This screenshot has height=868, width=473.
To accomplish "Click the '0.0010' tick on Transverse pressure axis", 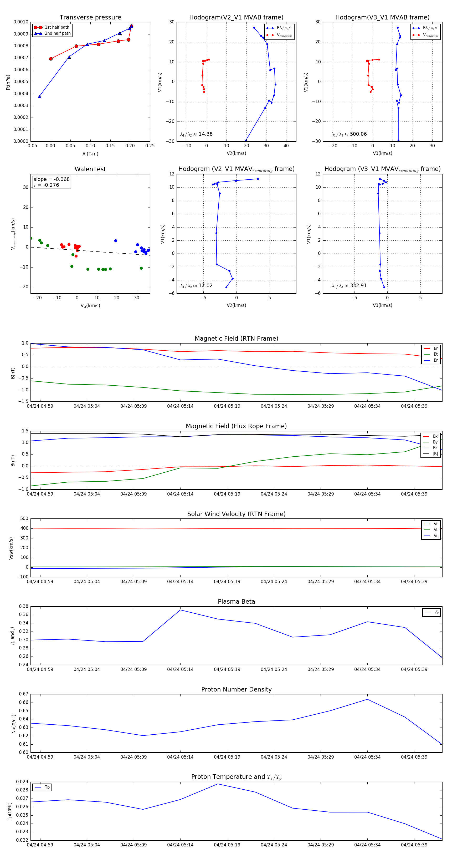I will tap(21, 22).
